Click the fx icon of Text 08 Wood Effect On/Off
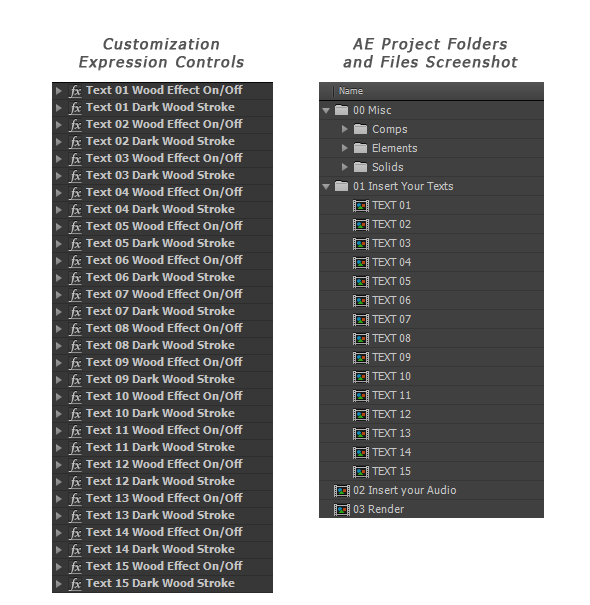 [75, 329]
